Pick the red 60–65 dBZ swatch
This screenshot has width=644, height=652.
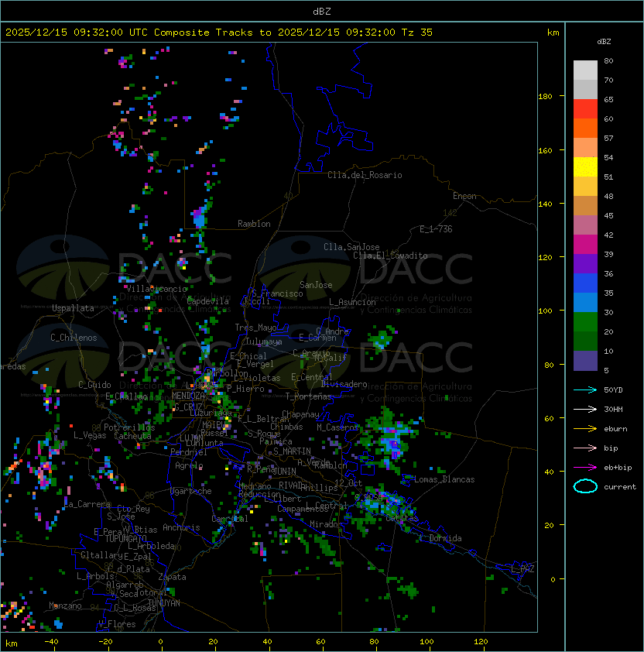point(585,109)
